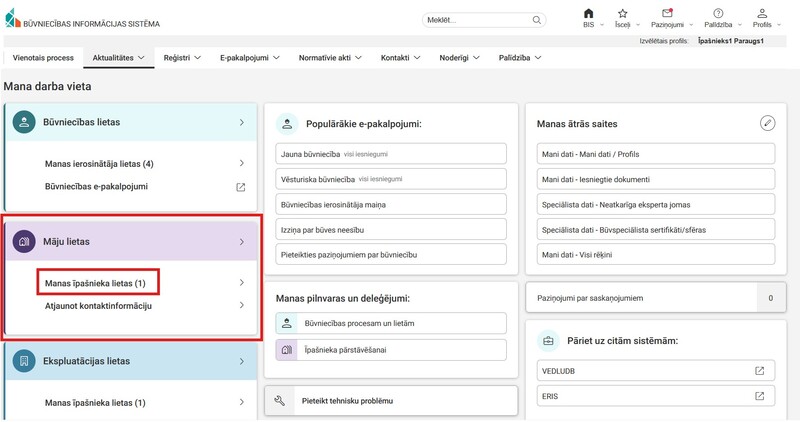Select Vēsturiska būvniecība e-service

[391, 179]
